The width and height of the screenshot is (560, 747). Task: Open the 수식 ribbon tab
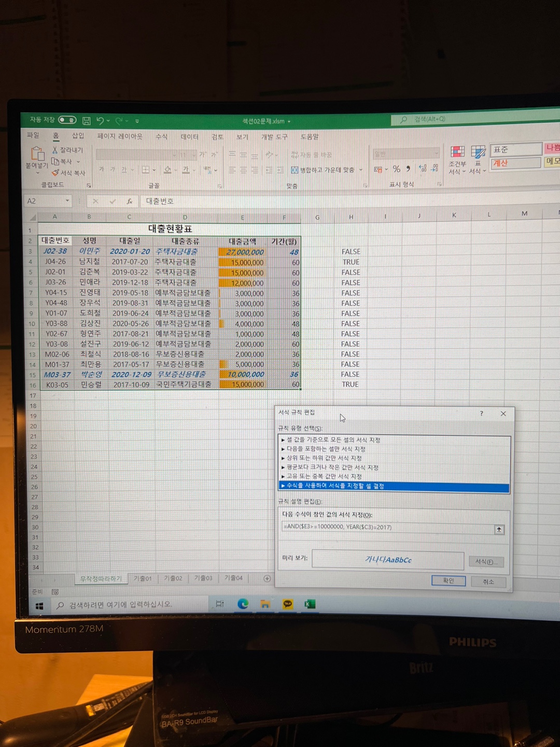pos(162,136)
